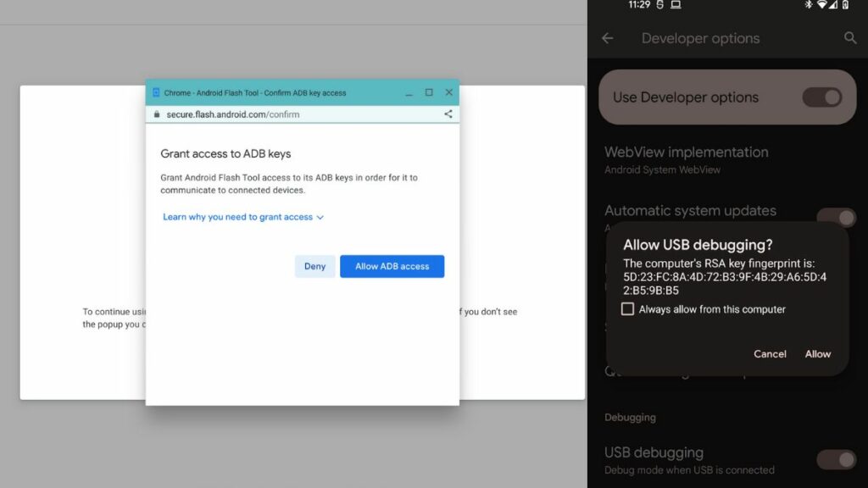This screenshot has width=868, height=488.
Task: Toggle the Use Developer options switch
Action: tap(821, 97)
